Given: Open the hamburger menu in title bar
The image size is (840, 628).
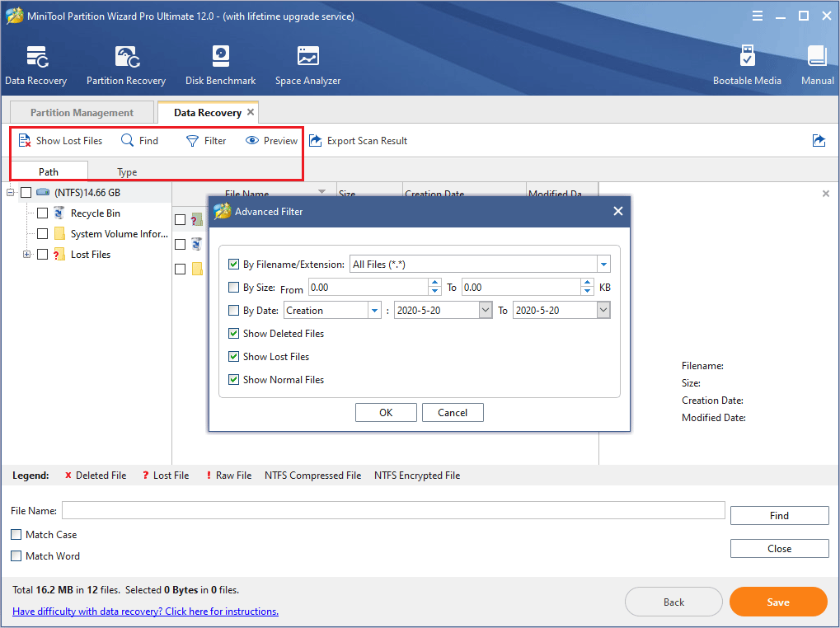Looking at the screenshot, I should [x=758, y=16].
